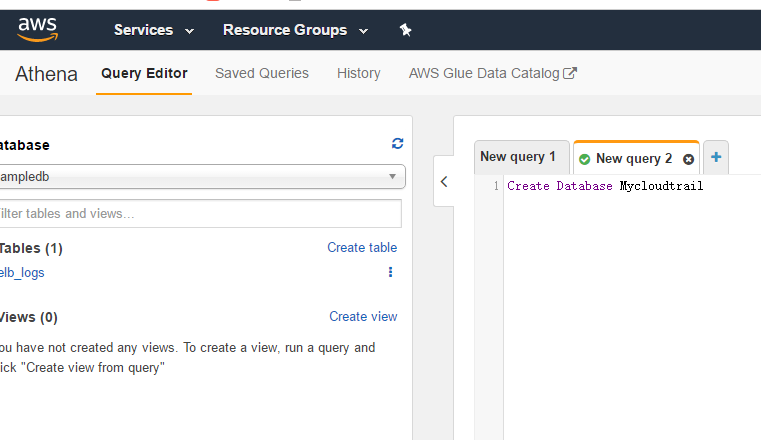The image size is (761, 440).
Task: Expand the Services dropdown menu
Action: [154, 30]
